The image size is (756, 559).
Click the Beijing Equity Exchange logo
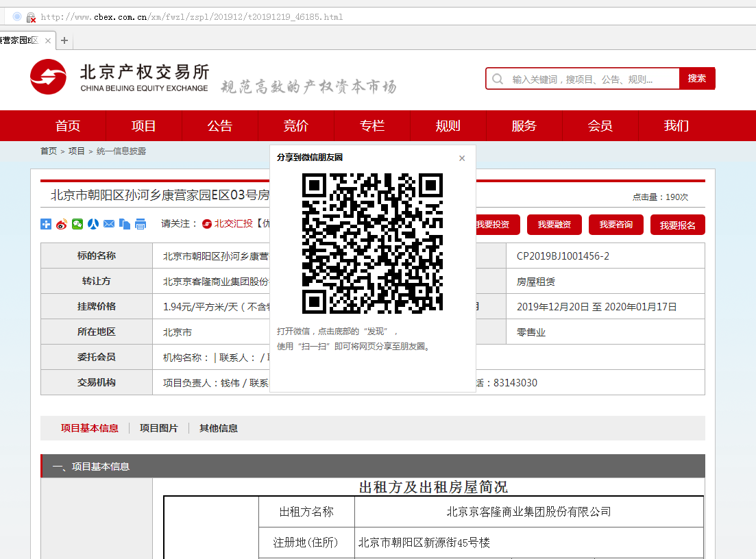(x=48, y=77)
